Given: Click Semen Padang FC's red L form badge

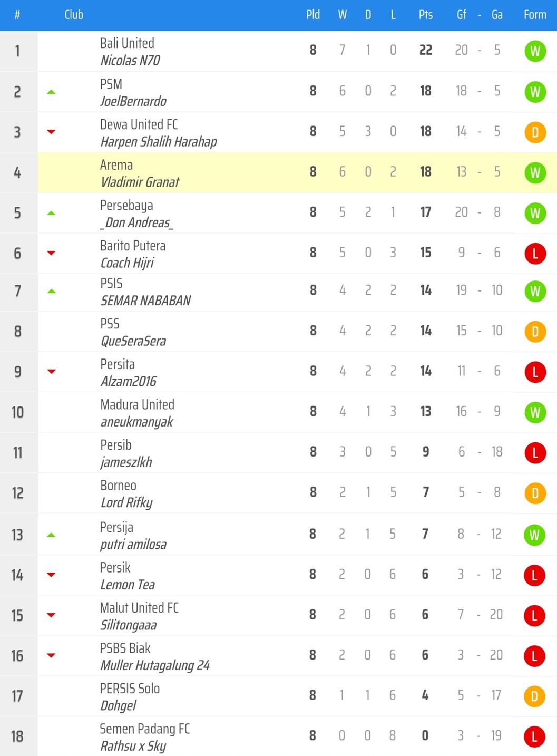Looking at the screenshot, I should pos(534,736).
